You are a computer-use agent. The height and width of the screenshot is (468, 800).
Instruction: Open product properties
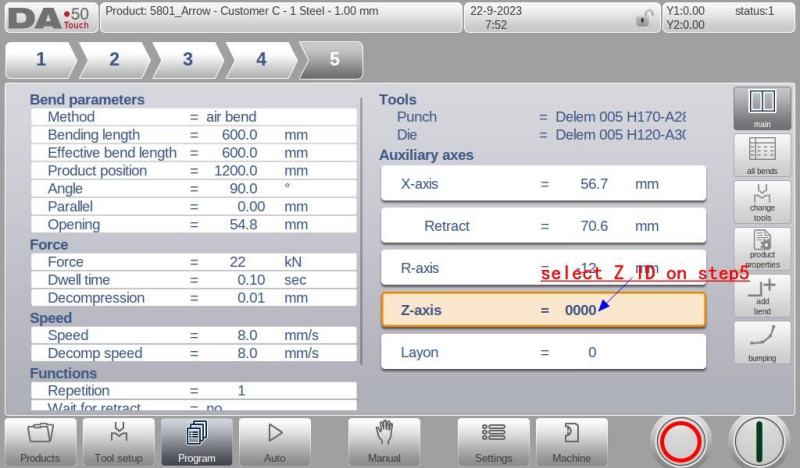coord(762,248)
